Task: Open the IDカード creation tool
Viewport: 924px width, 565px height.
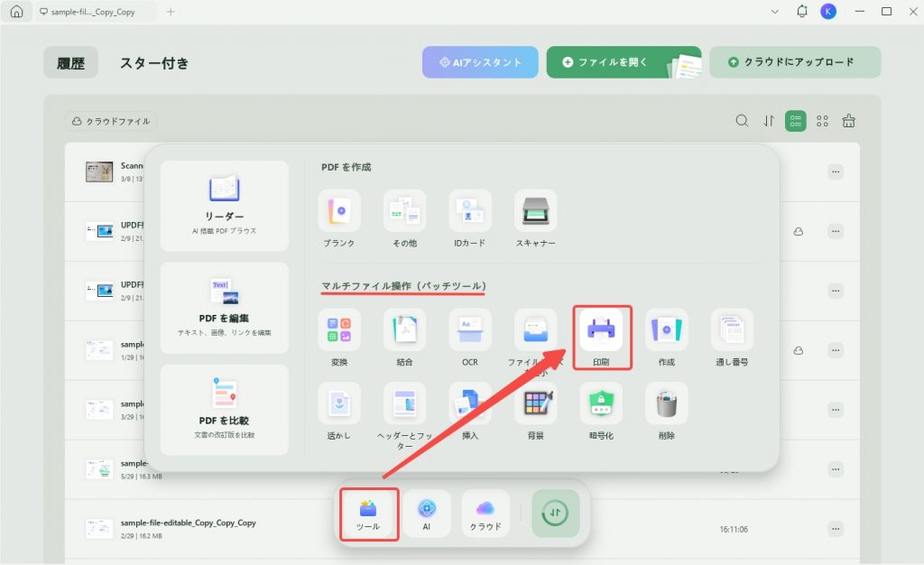Action: [x=469, y=211]
